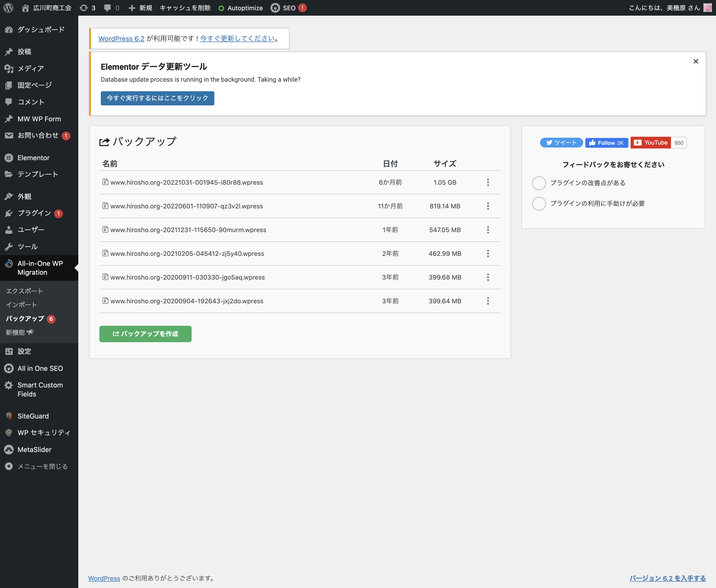Select radio プラグインの利用に手助けが必要
This screenshot has width=716, height=588.
click(x=539, y=204)
